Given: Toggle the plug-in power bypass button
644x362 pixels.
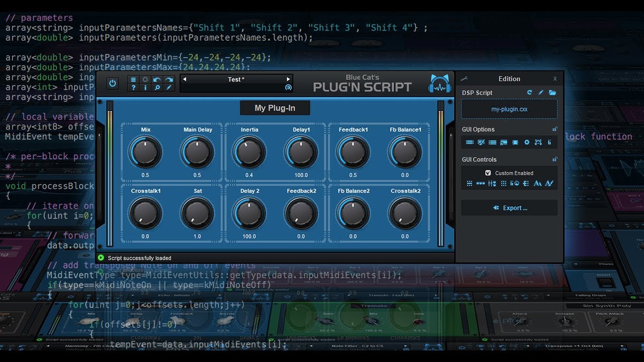Looking at the screenshot, I should [112, 83].
